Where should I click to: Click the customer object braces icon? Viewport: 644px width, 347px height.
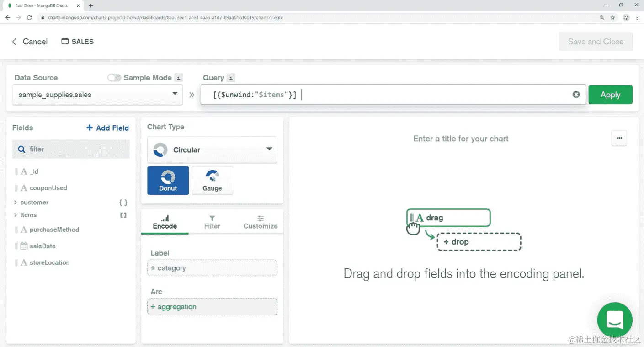[x=123, y=203]
